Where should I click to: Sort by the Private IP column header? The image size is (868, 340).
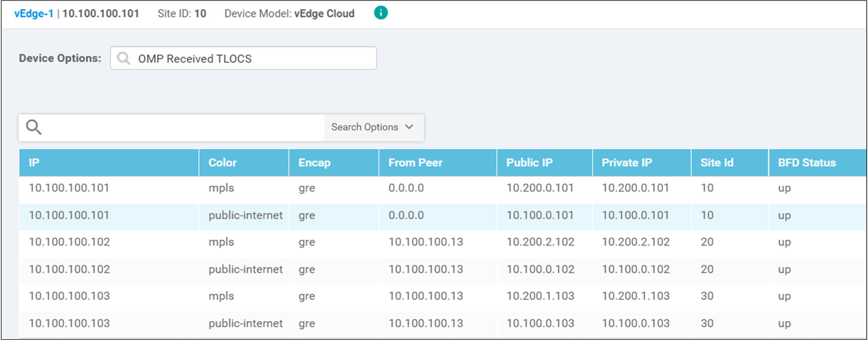pos(641,162)
